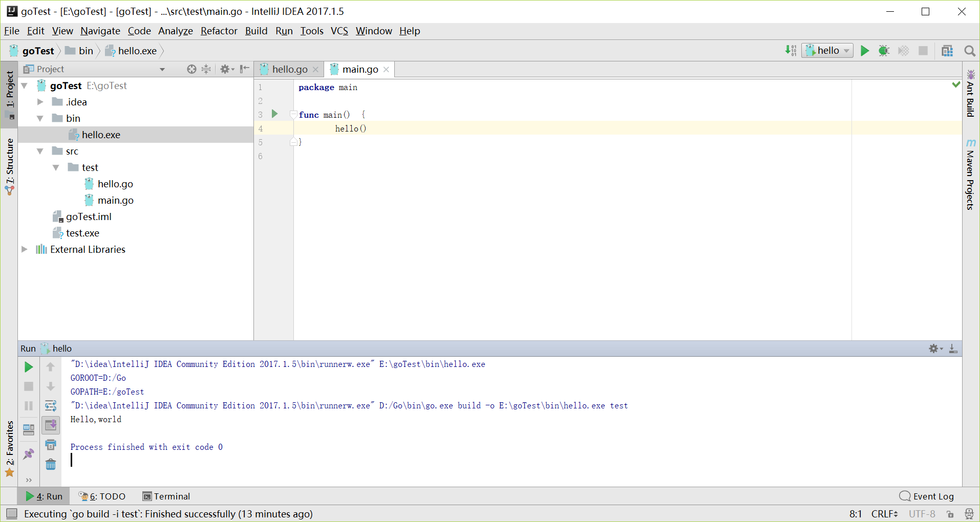Image resolution: width=980 pixels, height=522 pixels.
Task: Close the main.go editor tab
Action: [386, 70]
